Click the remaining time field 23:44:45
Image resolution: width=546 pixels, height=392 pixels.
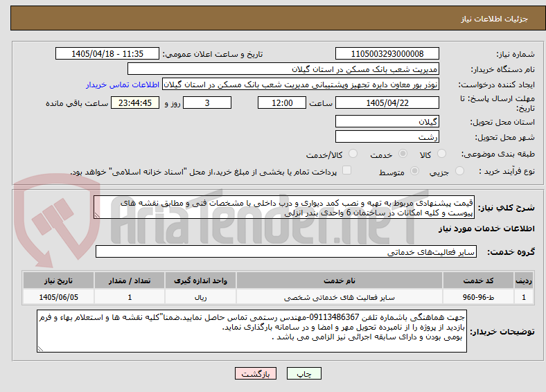135,103
